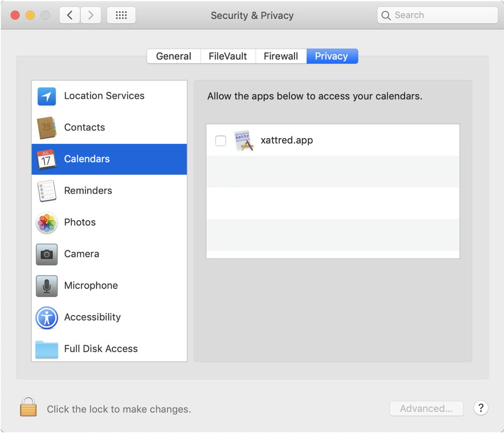Switch to the Firewall tab
The image size is (504, 433).
click(281, 56)
